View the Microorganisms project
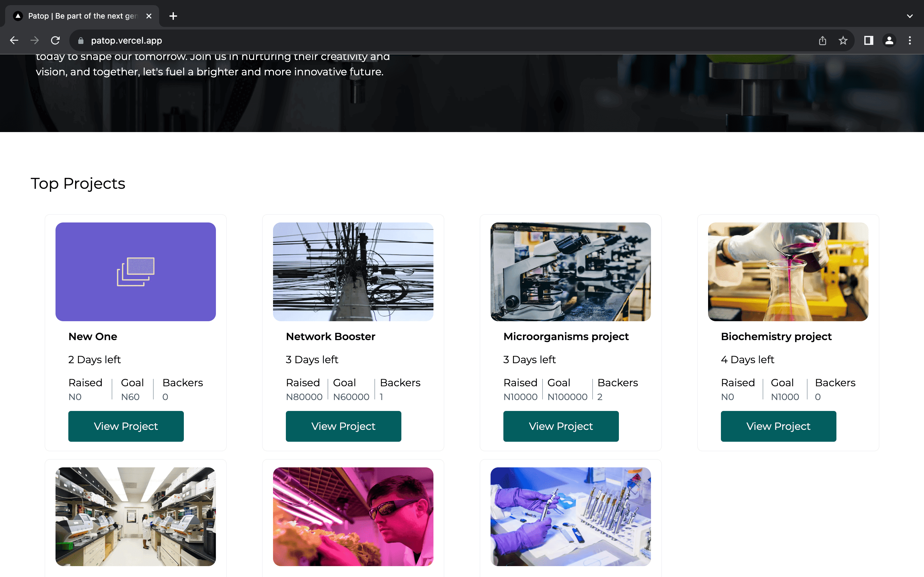The width and height of the screenshot is (924, 577). [561, 426]
